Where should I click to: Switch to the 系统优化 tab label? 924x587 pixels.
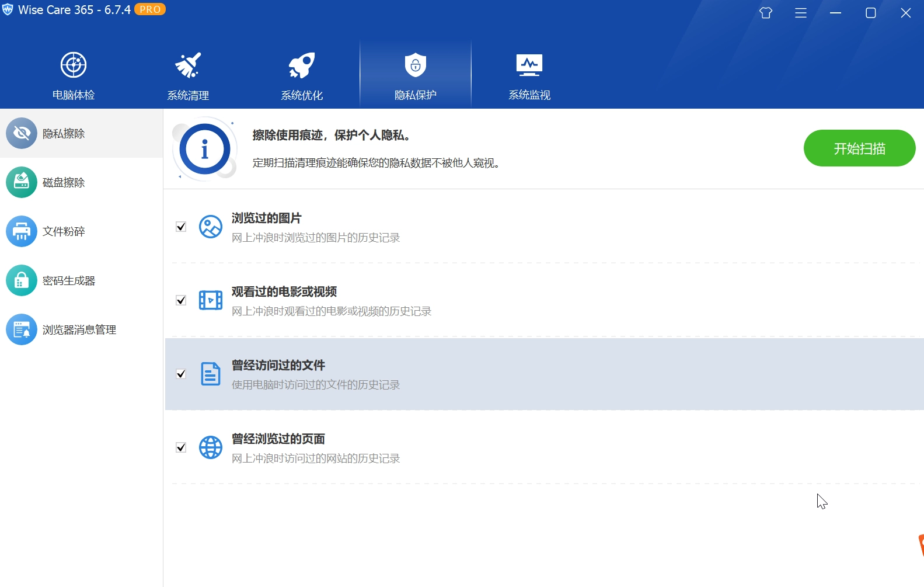[x=302, y=95]
